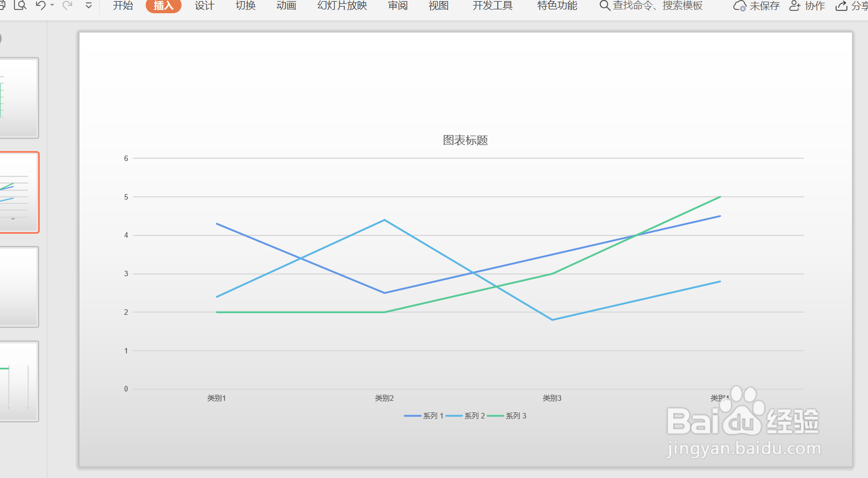Select the 系列 1 legend entry
868x478 pixels.
coord(424,416)
